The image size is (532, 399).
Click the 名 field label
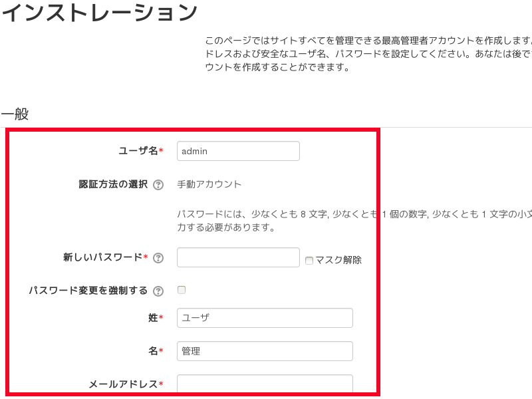pos(152,351)
